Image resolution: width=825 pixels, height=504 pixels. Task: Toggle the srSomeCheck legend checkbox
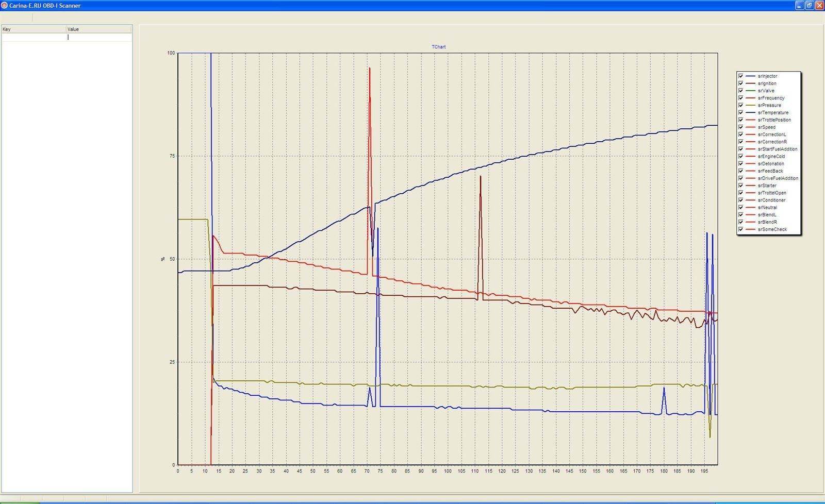coord(741,229)
